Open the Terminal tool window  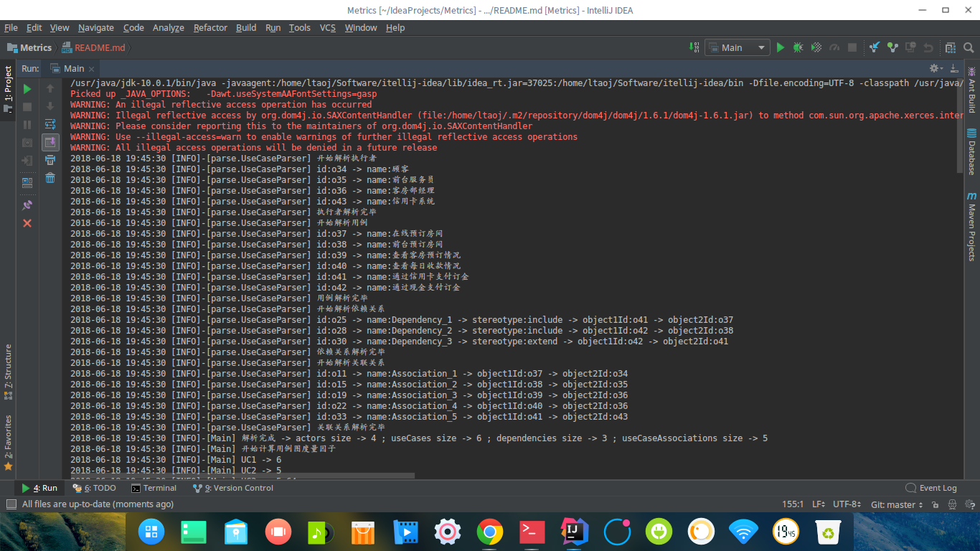154,488
